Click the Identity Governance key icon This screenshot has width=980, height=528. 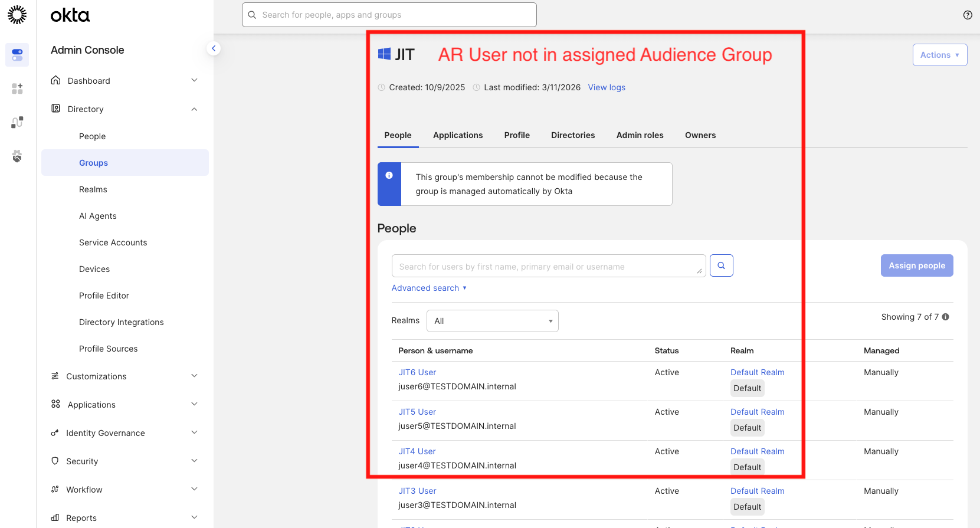click(55, 432)
